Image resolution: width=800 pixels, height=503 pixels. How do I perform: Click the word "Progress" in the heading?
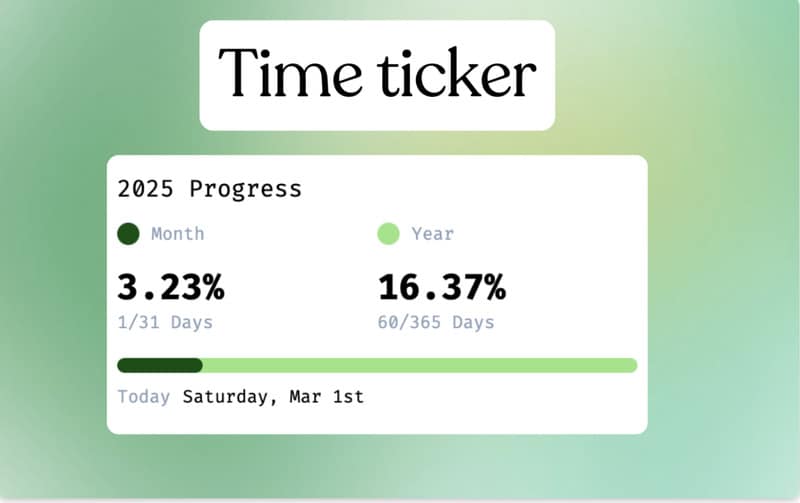coord(245,188)
